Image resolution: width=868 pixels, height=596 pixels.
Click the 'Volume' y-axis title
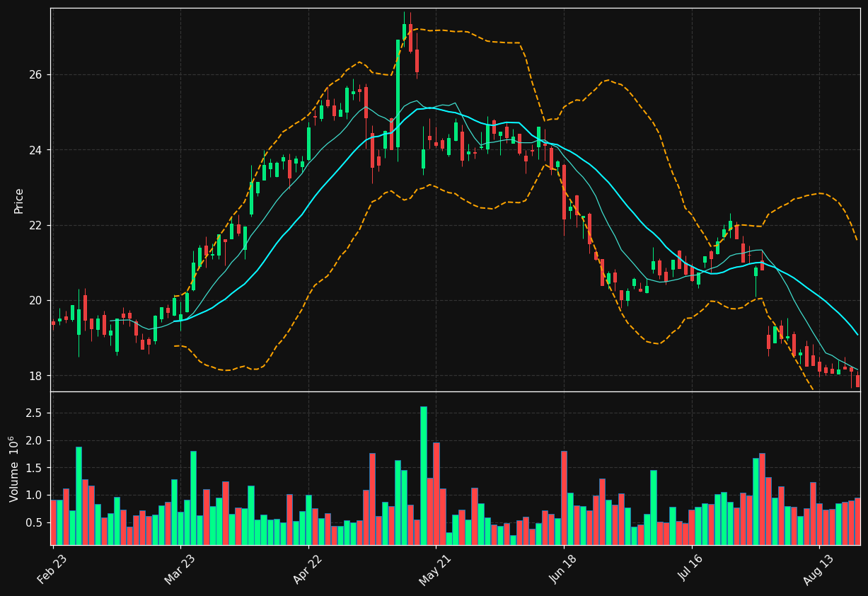pyautogui.click(x=15, y=469)
